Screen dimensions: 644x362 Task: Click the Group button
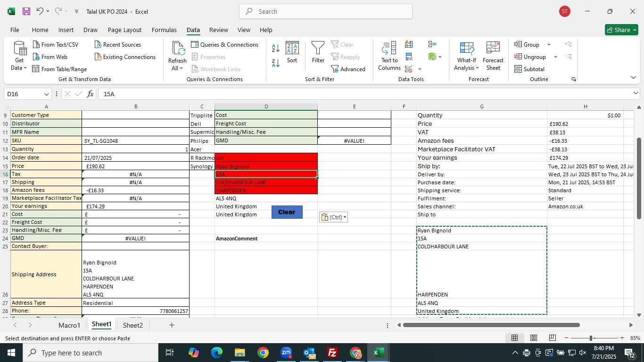pos(528,44)
